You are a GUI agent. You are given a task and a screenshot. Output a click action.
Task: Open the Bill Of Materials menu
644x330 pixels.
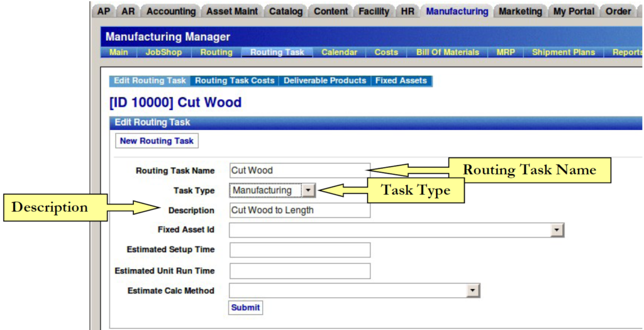click(x=447, y=52)
